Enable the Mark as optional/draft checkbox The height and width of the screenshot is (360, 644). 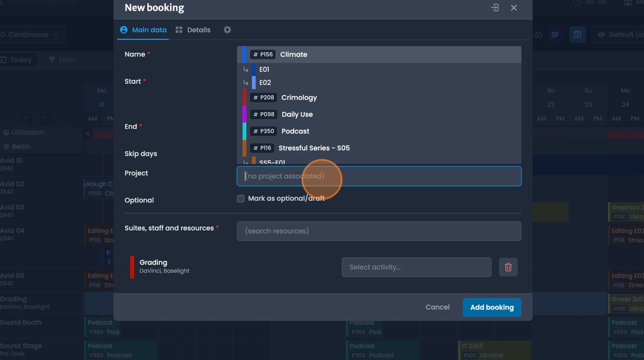tap(240, 198)
